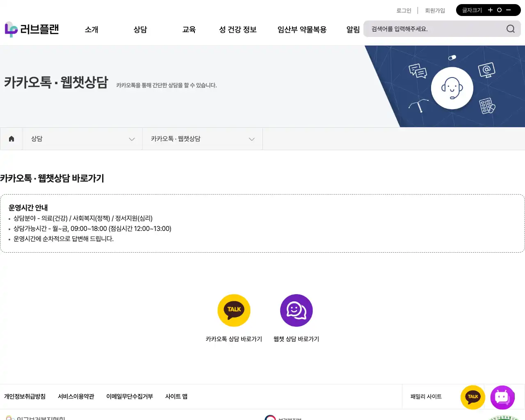Open the 성 건강 정보 menu

click(x=237, y=30)
